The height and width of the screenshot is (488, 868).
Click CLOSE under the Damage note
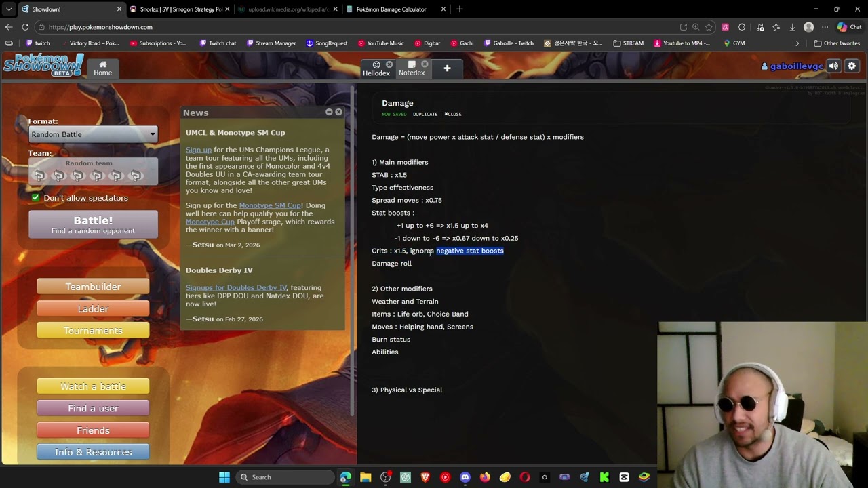(453, 114)
